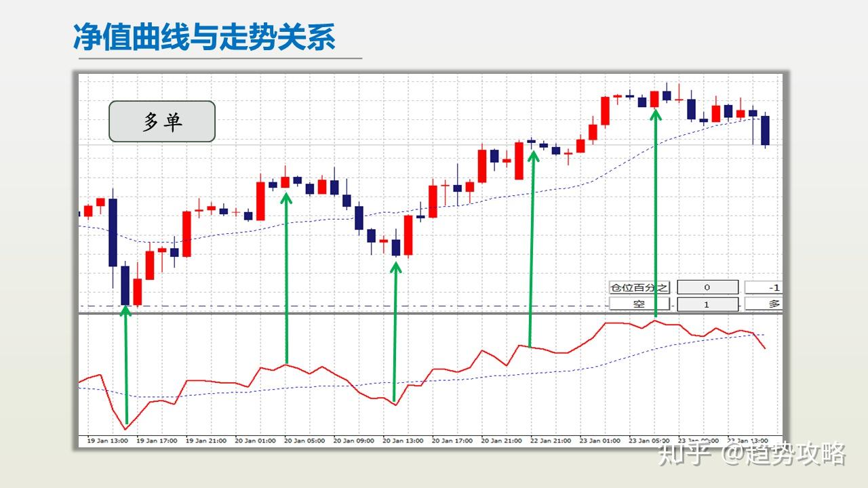The width and height of the screenshot is (868, 488).
Task: Click the 20 Jan 09:00 time label
Action: 353,441
